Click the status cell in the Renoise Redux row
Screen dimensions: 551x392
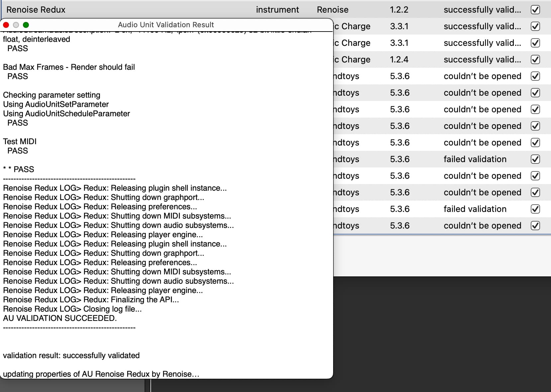[x=482, y=10]
